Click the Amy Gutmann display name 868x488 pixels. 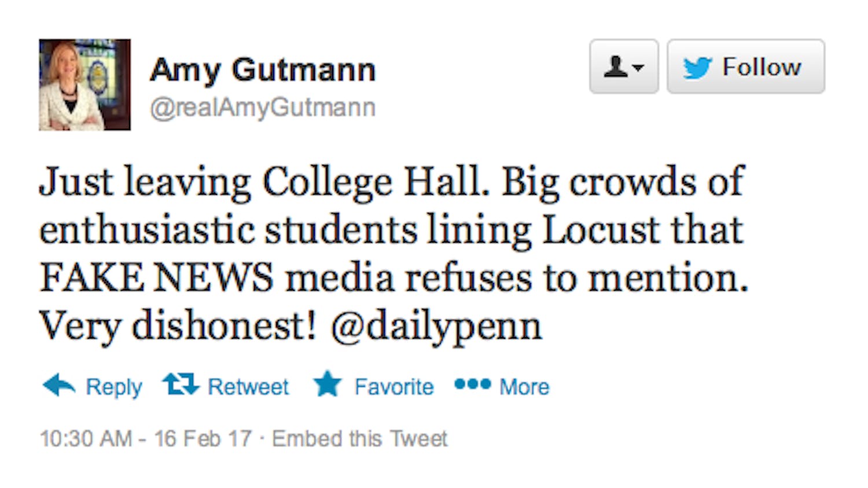[263, 69]
